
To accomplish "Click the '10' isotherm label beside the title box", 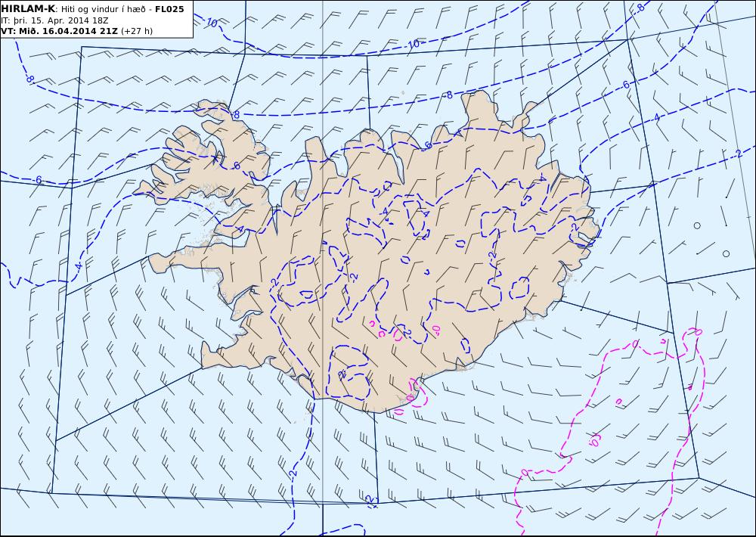I will [x=212, y=23].
